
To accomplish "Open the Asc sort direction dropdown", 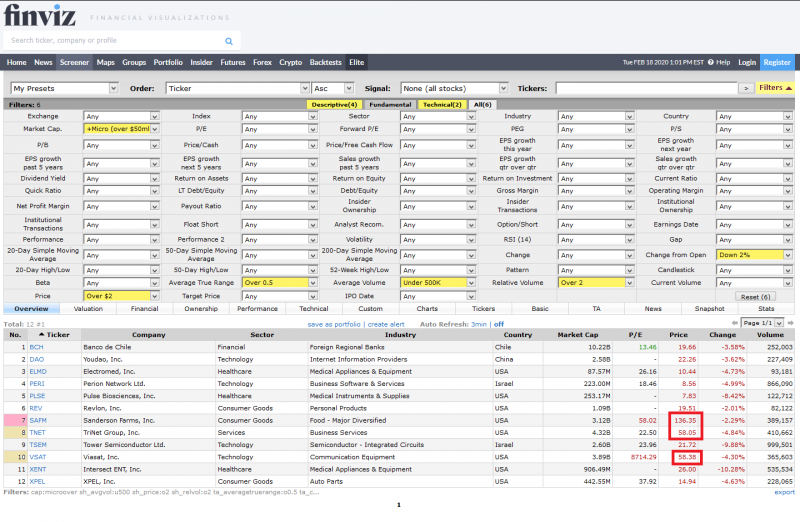I will tap(333, 88).
